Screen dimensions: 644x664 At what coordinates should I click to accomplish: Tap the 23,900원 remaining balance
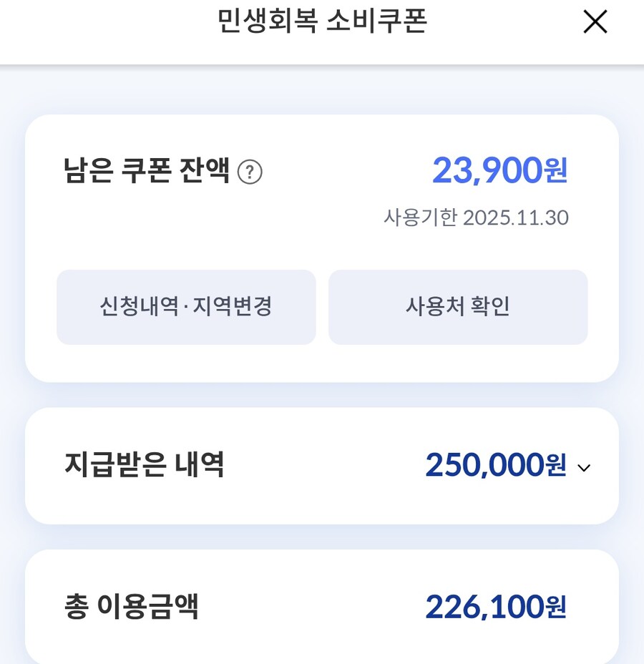point(488,170)
